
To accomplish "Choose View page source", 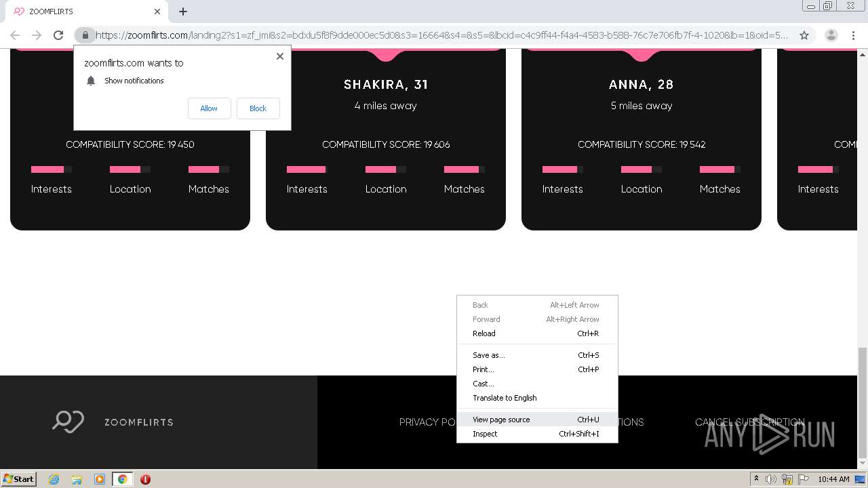I will 537,420.
